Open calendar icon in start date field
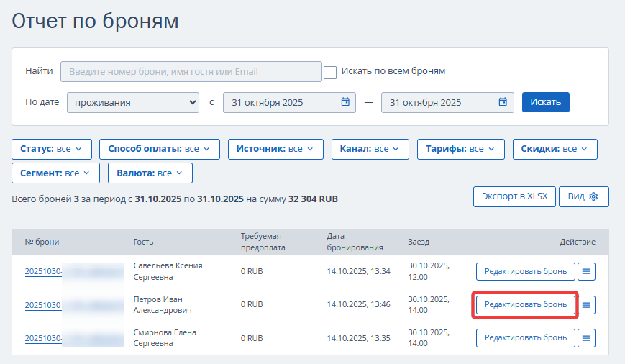The image size is (625, 364). pyautogui.click(x=345, y=102)
